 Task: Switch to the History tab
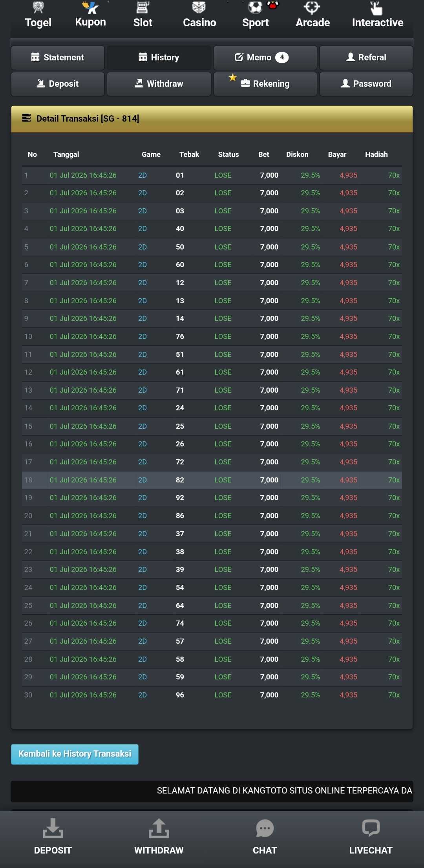[159, 58]
